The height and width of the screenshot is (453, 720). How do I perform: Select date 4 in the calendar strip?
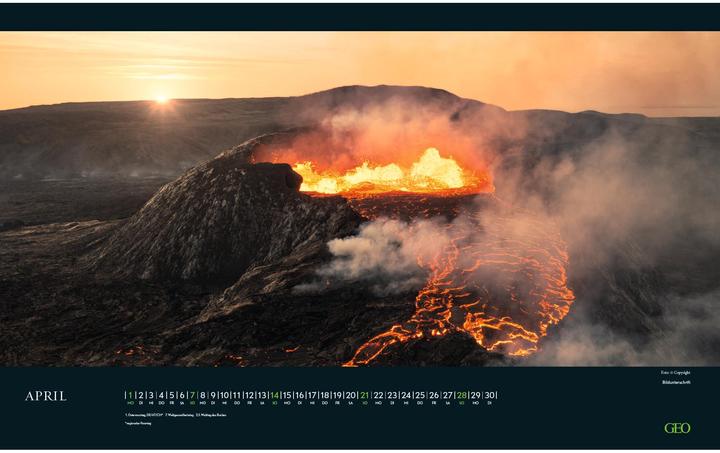click(x=161, y=395)
